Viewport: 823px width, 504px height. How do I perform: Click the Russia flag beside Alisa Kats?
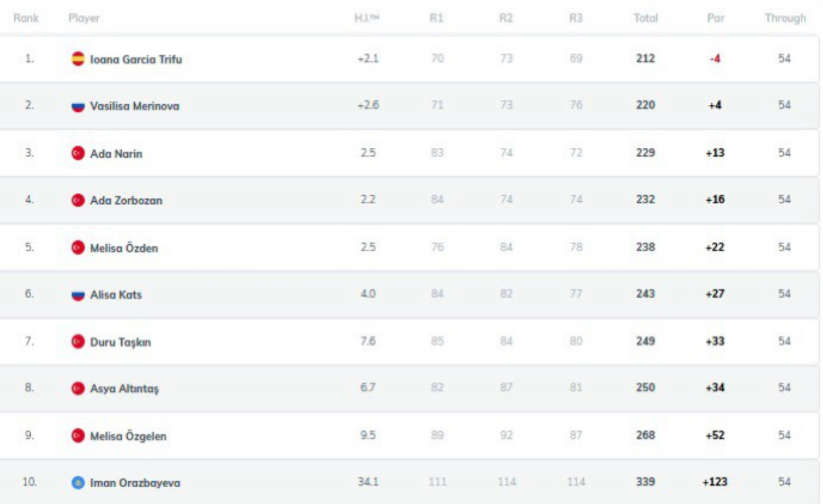[78, 295]
